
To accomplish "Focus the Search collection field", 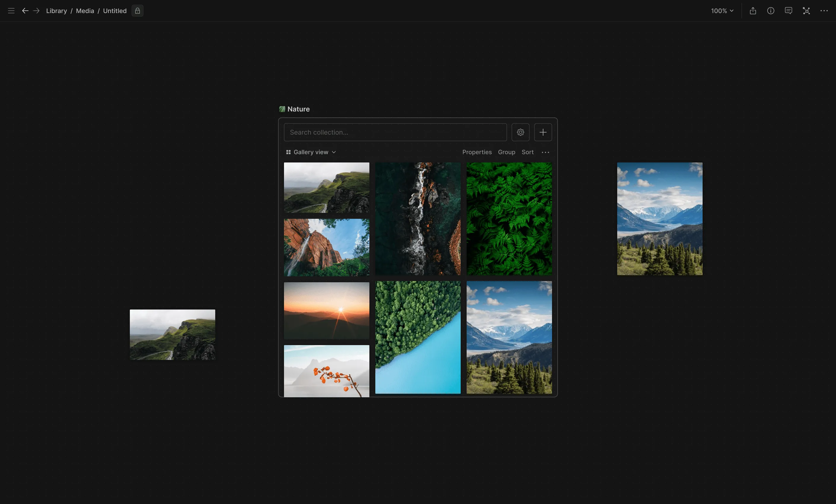I will (x=395, y=132).
